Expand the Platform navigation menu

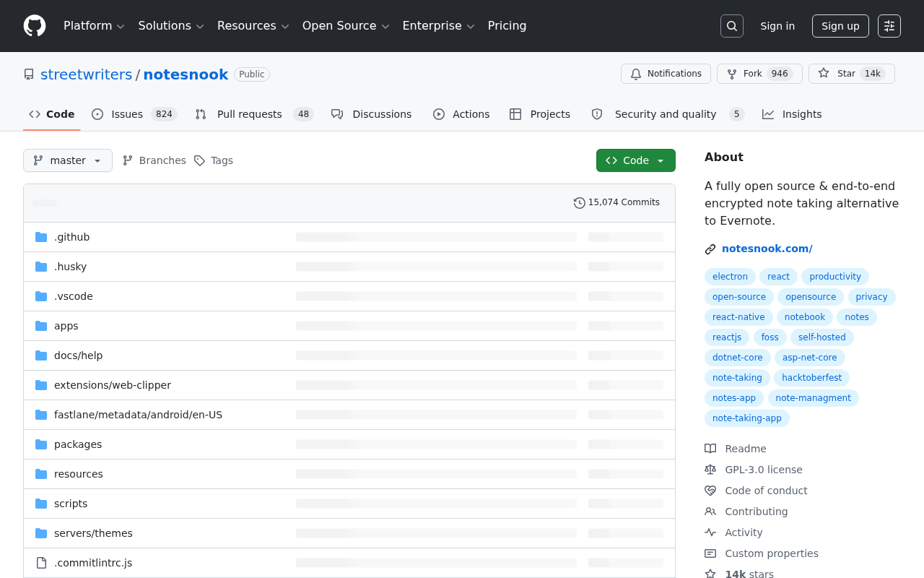coord(94,26)
